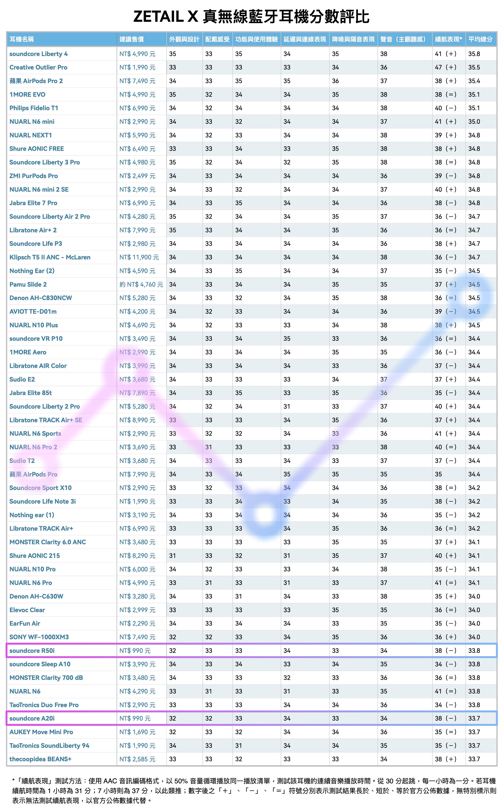Screen dimensions: 504x812
Task: Open the 1MORE EVO earphone link
Action: pos(27,95)
